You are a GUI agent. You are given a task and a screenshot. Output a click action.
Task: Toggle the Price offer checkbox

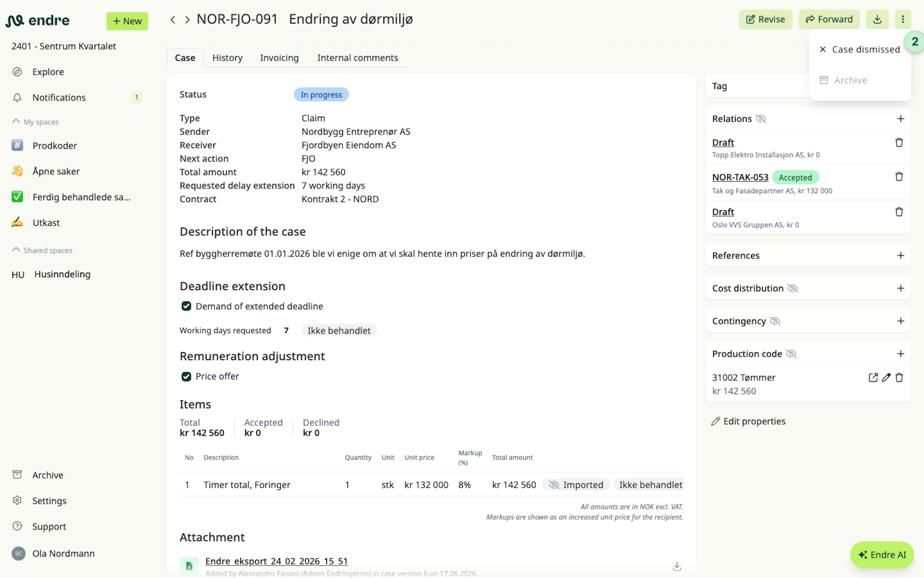pos(186,376)
